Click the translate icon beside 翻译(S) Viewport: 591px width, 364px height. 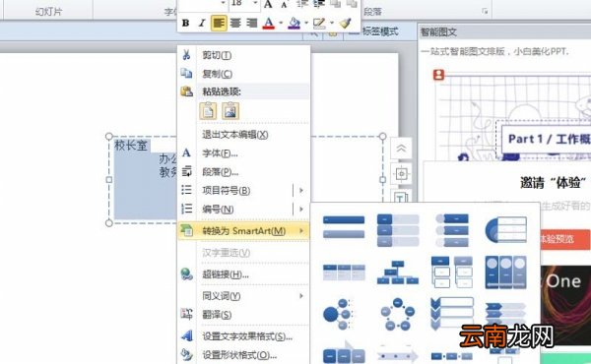click(186, 314)
